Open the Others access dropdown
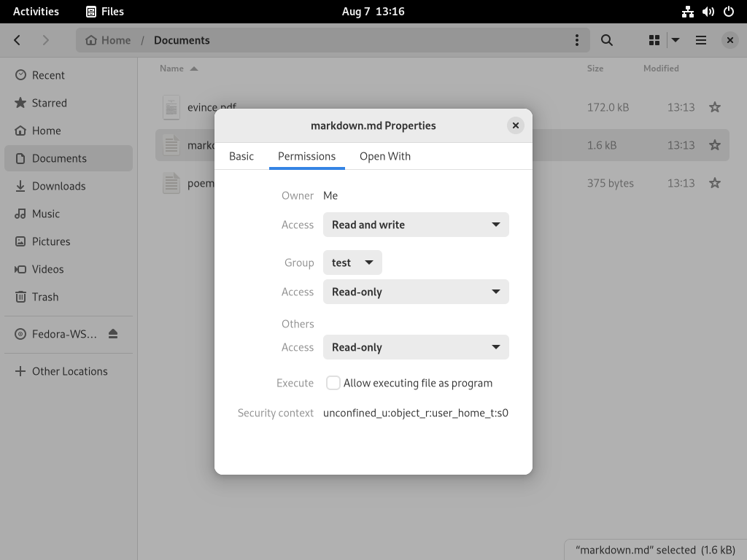Viewport: 747px width, 560px height. coord(416,347)
